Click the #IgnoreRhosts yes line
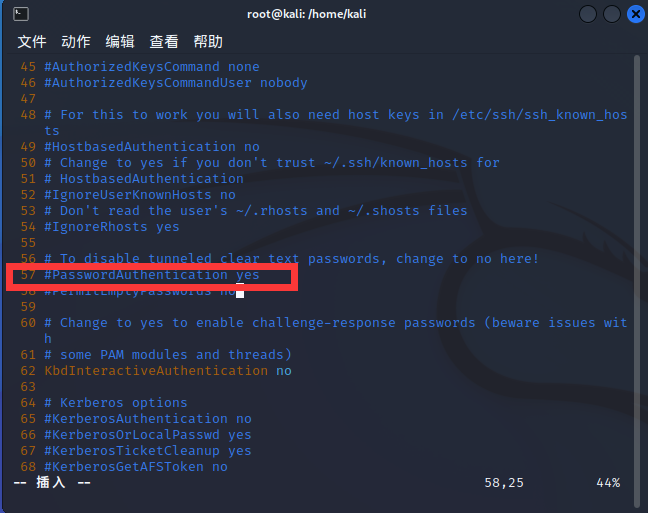This screenshot has width=648, height=513. coord(112,227)
